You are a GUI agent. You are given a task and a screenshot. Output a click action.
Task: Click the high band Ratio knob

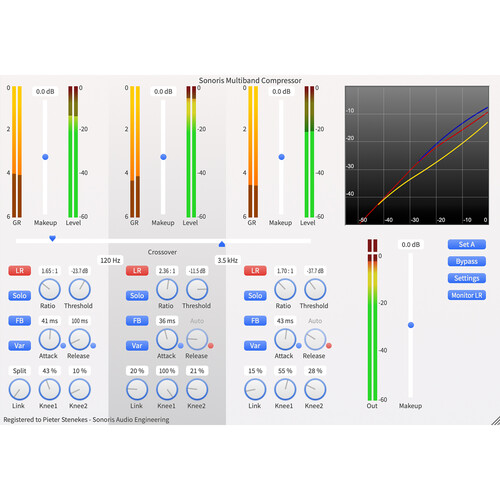click(x=285, y=289)
